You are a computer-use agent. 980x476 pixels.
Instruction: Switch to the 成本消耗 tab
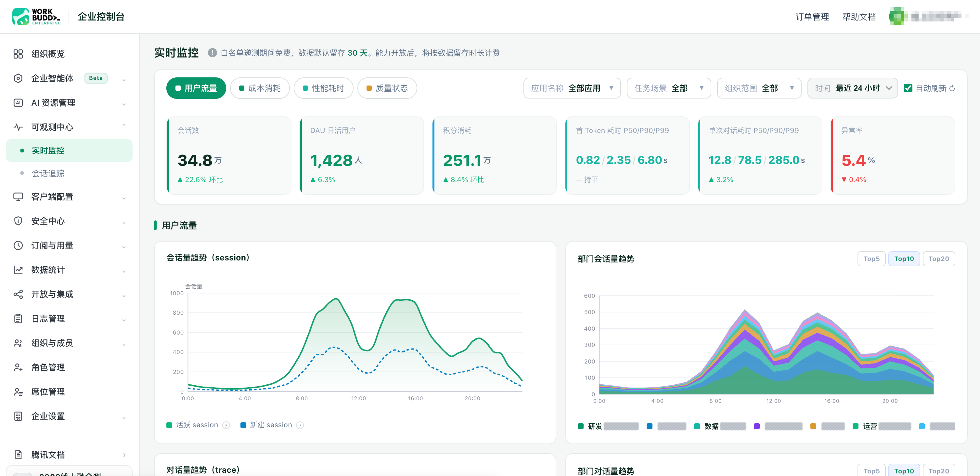point(260,88)
